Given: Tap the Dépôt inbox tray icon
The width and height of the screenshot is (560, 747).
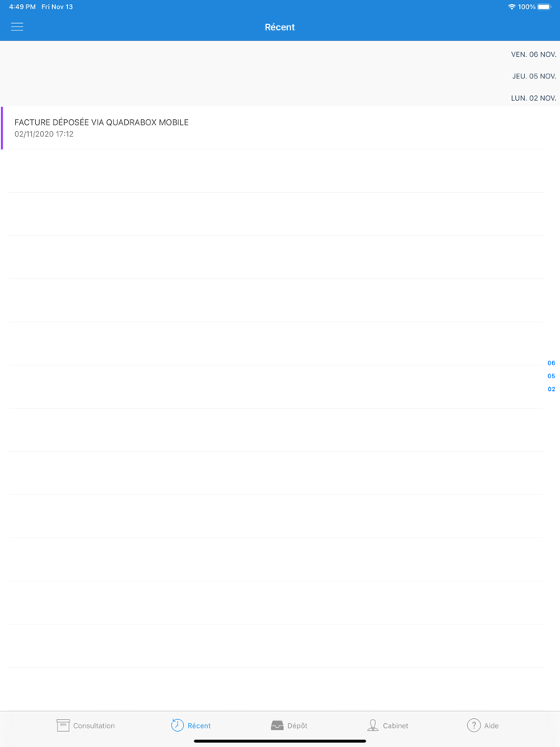Looking at the screenshot, I should point(277,725).
